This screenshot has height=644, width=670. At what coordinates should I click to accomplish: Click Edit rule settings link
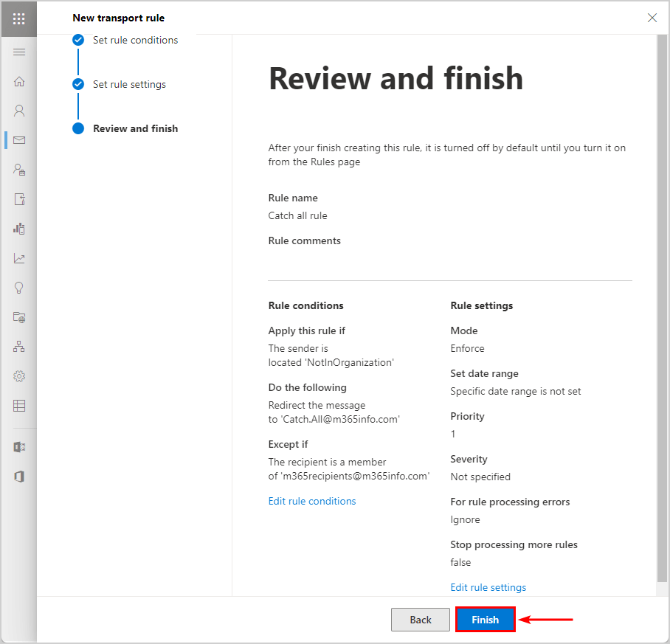pos(488,588)
